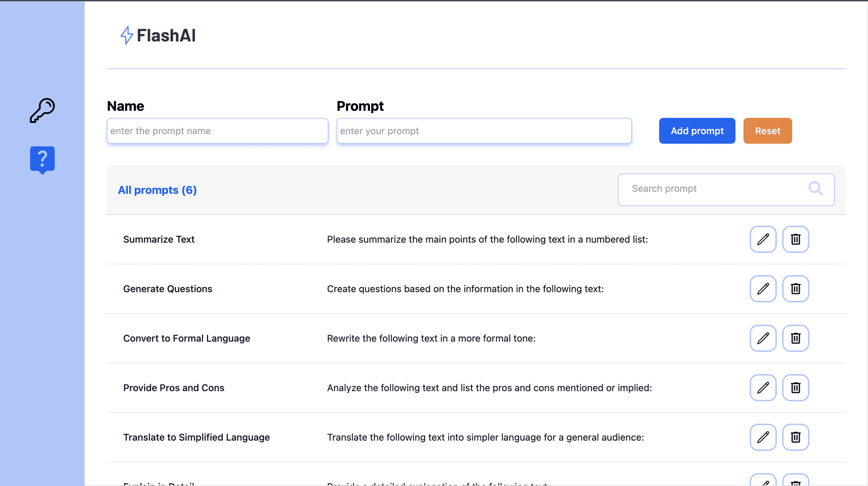Click the prompt name input field
Image resolution: width=868 pixels, height=486 pixels.
pos(217,131)
